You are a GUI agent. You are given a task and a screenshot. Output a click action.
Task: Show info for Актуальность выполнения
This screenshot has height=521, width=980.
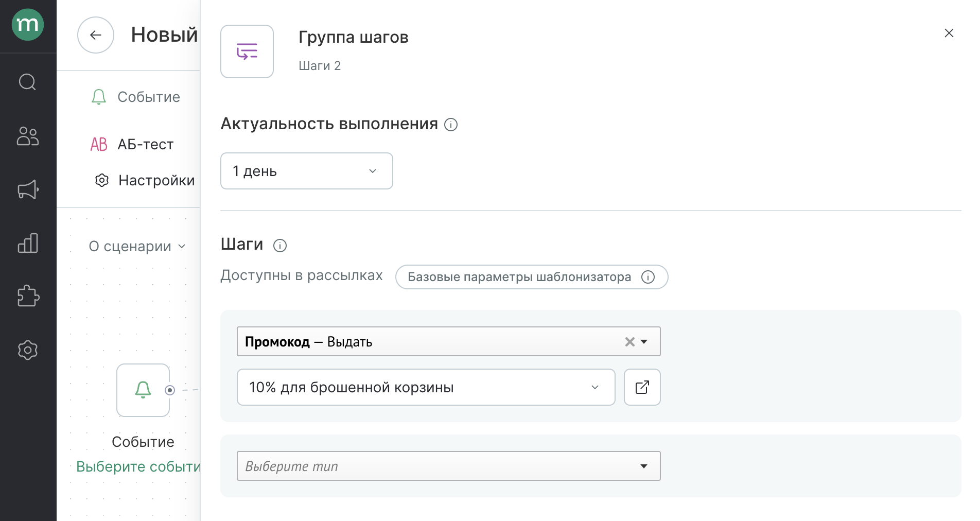(451, 125)
